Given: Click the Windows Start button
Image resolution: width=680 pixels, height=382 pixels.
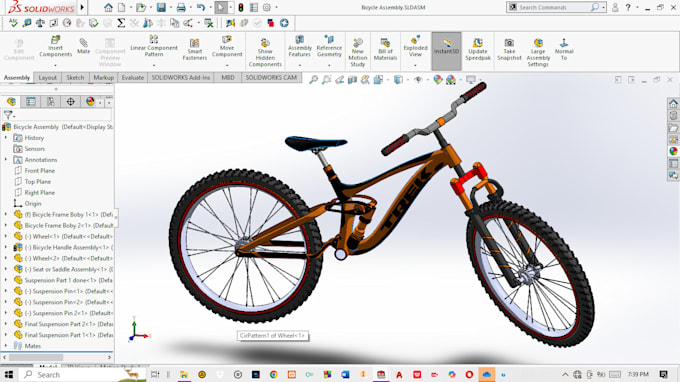Looking at the screenshot, I should pyautogui.click(x=9, y=374).
